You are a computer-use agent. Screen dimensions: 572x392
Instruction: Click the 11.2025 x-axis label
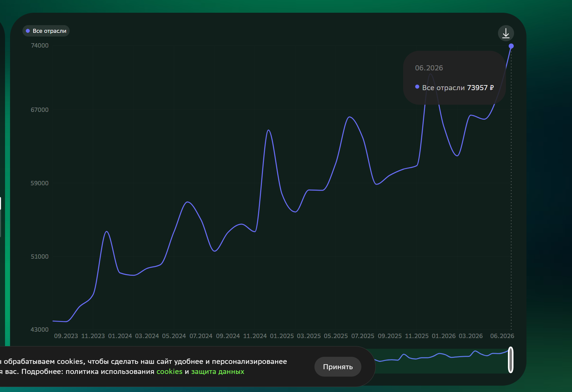(417, 336)
